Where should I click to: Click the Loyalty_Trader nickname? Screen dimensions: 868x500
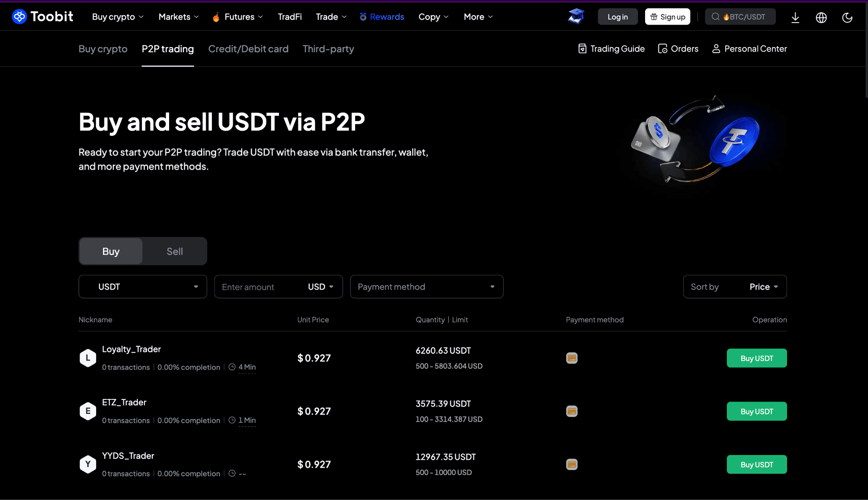coord(131,349)
